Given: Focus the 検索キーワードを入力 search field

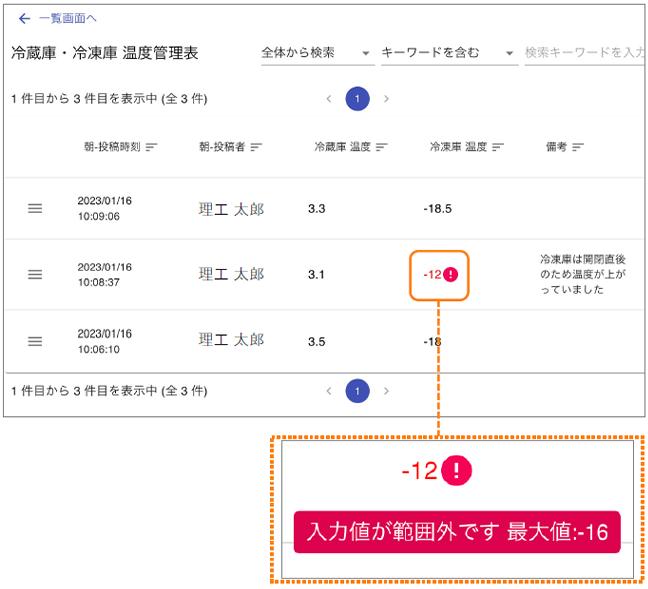Looking at the screenshot, I should point(584,53).
